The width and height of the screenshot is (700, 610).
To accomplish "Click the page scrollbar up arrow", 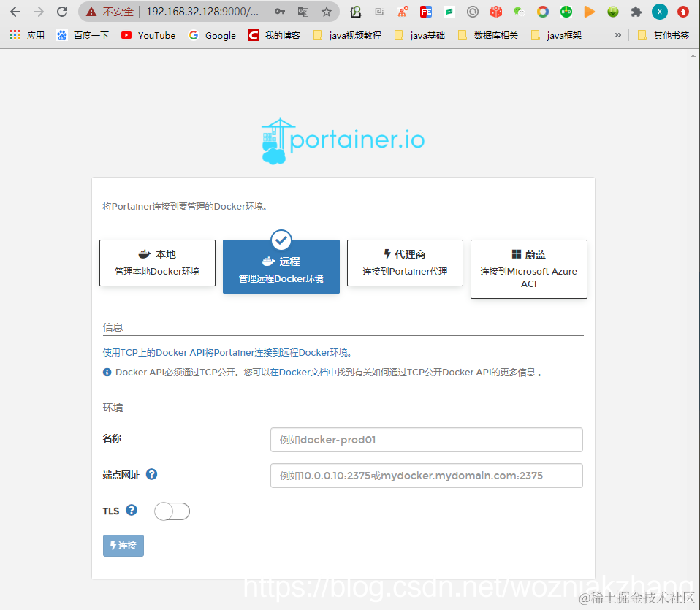I will pyautogui.click(x=693, y=56).
